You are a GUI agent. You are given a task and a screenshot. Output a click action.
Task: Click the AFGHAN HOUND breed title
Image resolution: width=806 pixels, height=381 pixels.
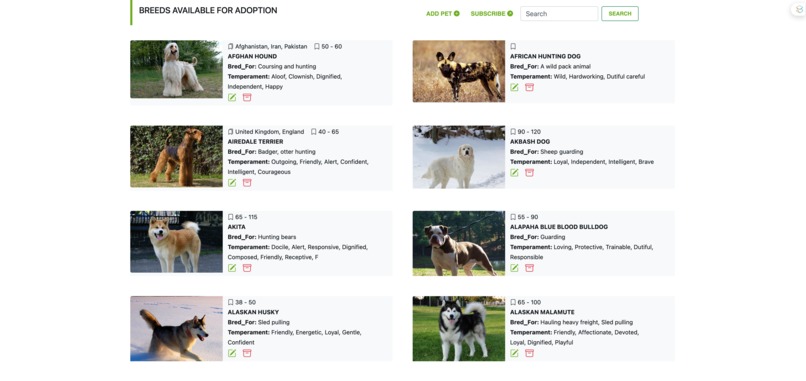252,57
